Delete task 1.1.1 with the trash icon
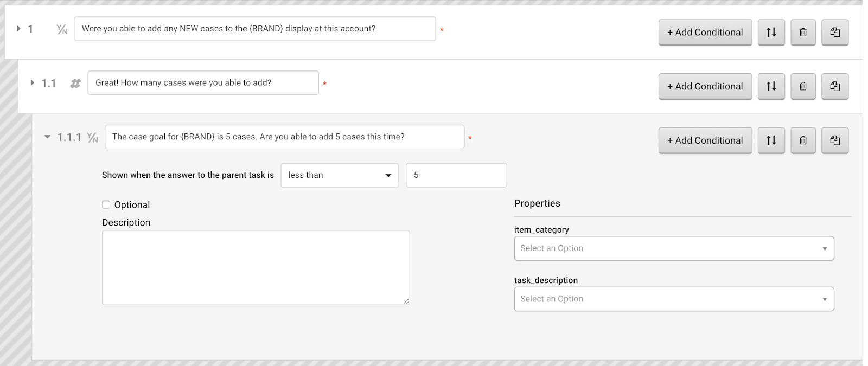The image size is (868, 366). [x=803, y=140]
